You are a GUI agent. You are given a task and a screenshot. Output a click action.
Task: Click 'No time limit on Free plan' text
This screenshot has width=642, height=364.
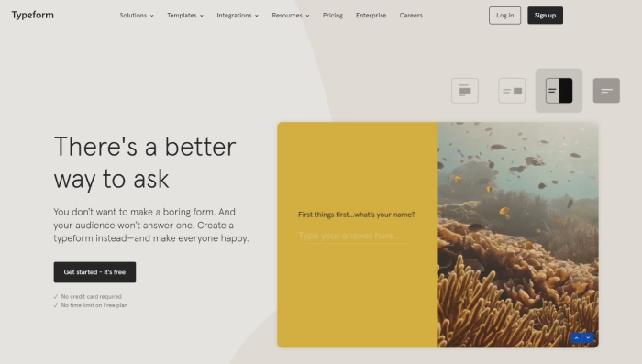[x=94, y=305]
